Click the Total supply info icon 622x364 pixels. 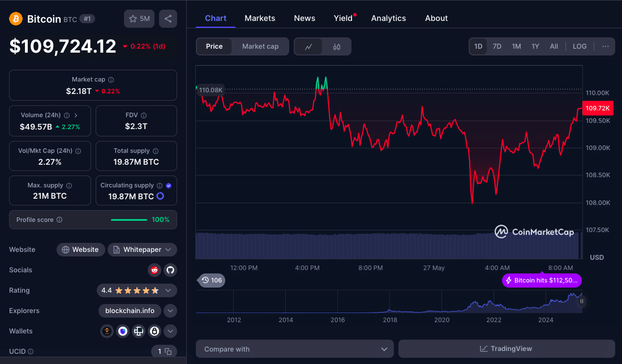156,151
